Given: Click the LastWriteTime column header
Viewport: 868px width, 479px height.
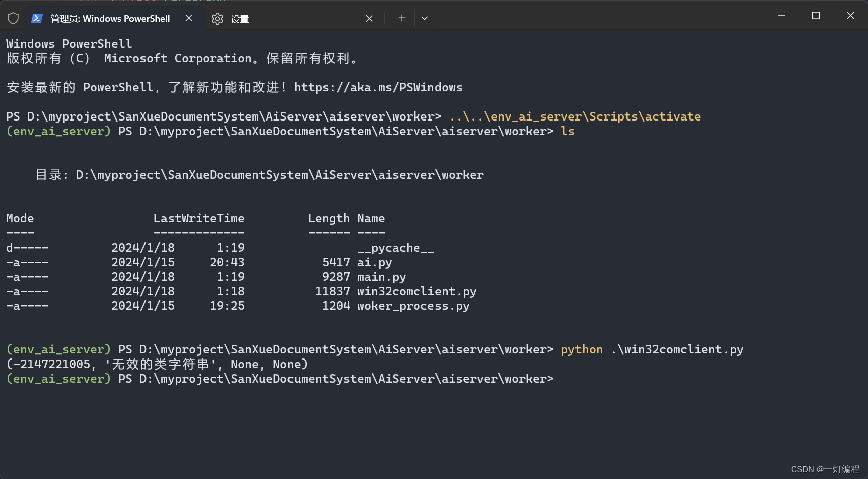Looking at the screenshot, I should [199, 218].
